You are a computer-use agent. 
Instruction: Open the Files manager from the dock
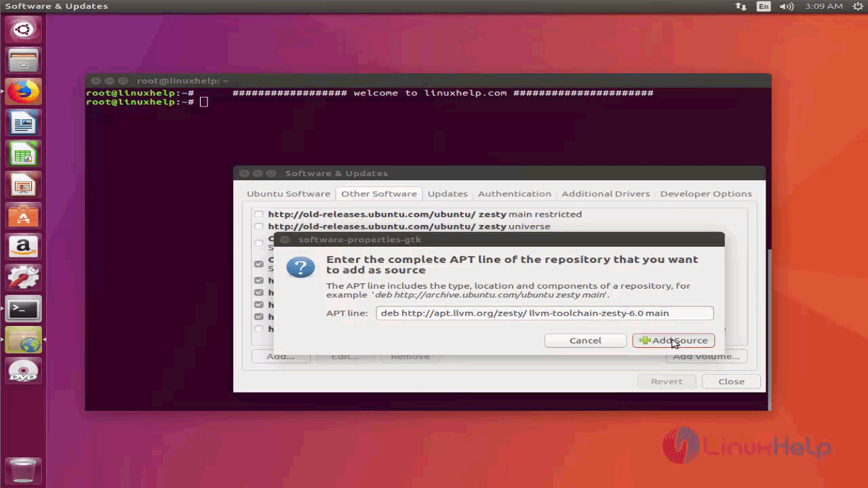tap(23, 60)
